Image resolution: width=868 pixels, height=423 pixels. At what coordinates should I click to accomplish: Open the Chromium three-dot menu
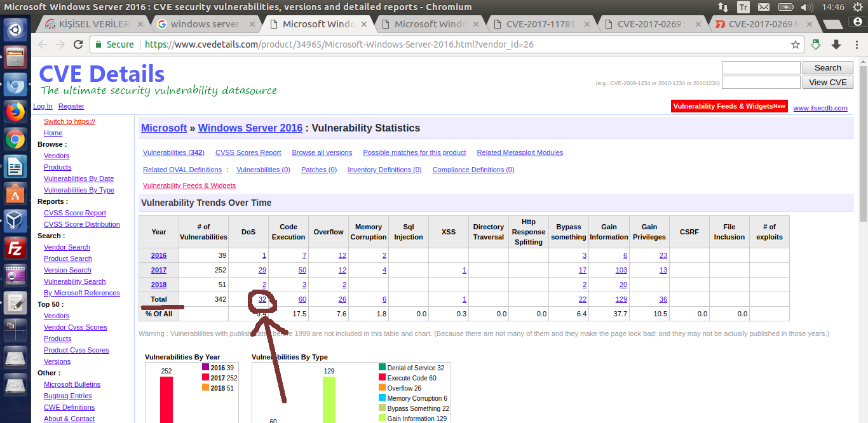tap(857, 44)
